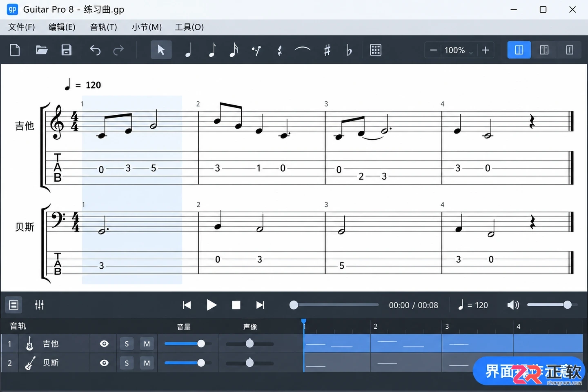This screenshot has width=588, height=392.
Task: Stop playback with the square button
Action: click(x=236, y=305)
